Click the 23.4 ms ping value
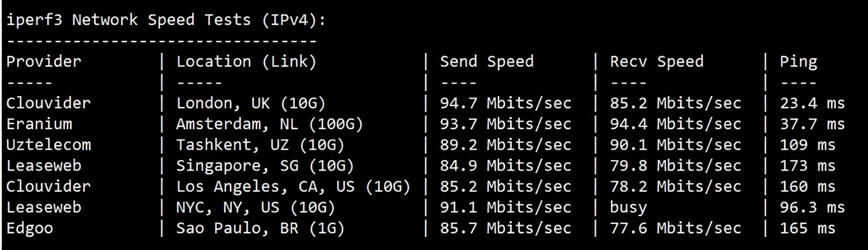The width and height of the screenshot is (868, 250). point(812,103)
